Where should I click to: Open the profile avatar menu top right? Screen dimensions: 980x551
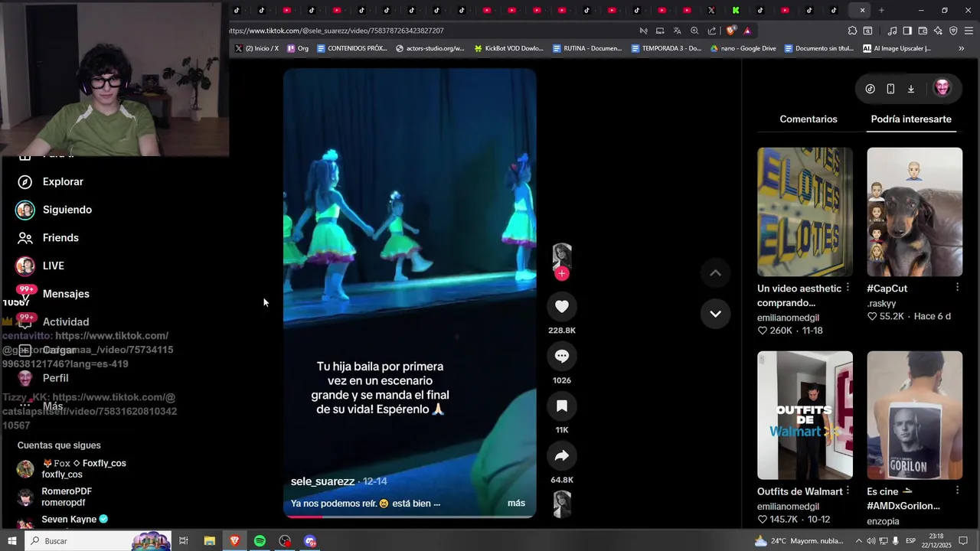pos(942,88)
